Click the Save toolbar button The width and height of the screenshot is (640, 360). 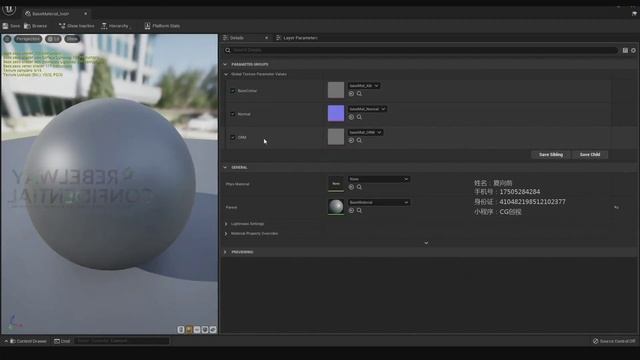(x=11, y=26)
